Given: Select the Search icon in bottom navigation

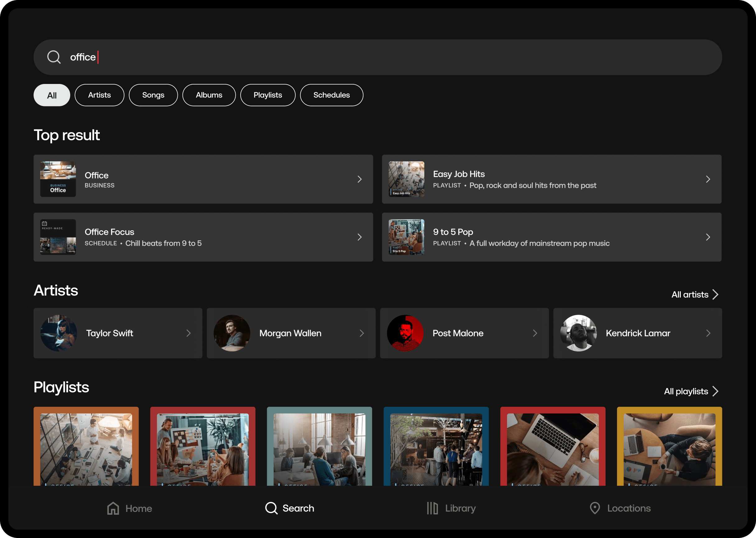Looking at the screenshot, I should point(271,508).
